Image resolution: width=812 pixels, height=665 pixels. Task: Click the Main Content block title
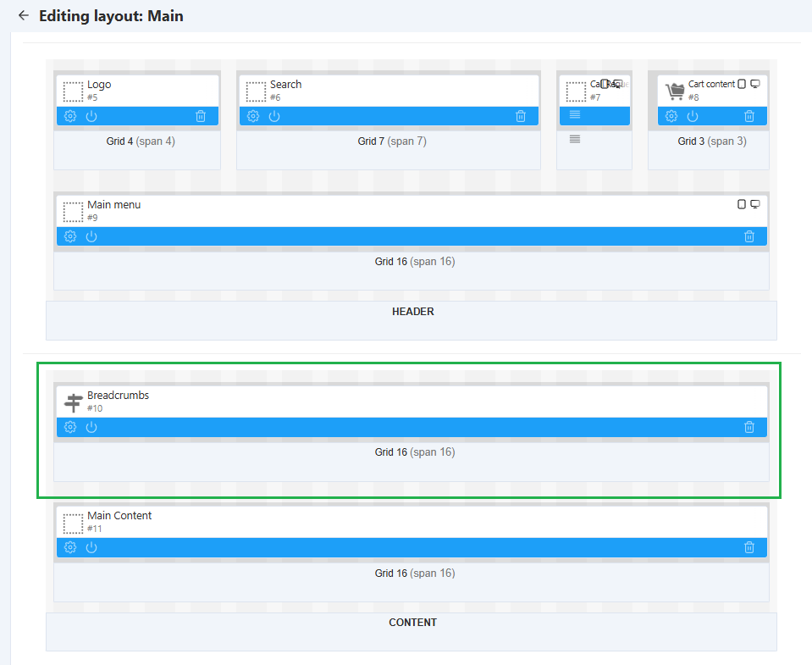(x=119, y=515)
